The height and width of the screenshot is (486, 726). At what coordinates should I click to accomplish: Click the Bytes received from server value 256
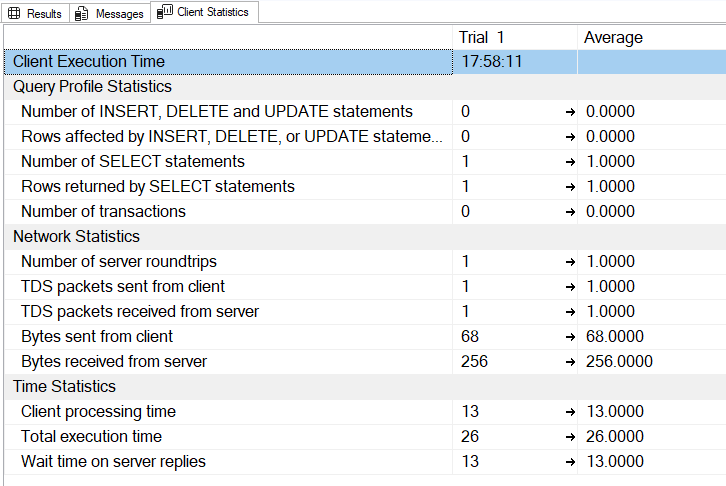coord(474,361)
